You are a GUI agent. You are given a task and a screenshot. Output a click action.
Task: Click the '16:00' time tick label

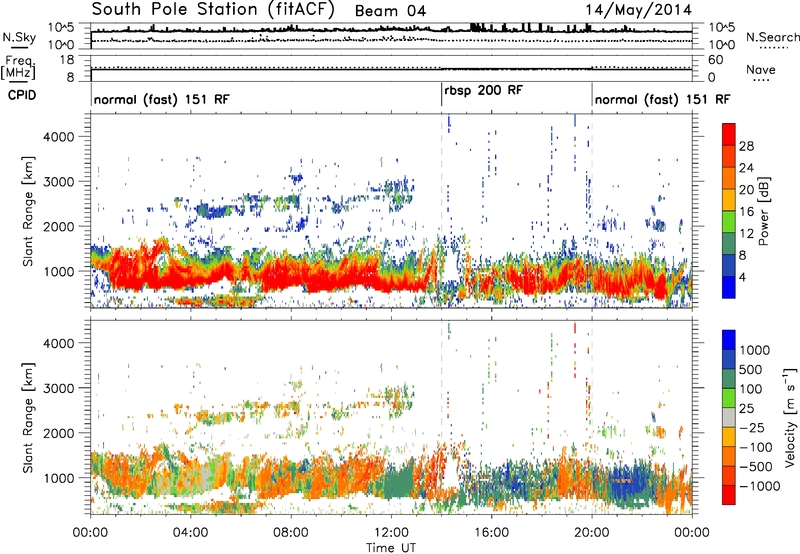tap(491, 533)
